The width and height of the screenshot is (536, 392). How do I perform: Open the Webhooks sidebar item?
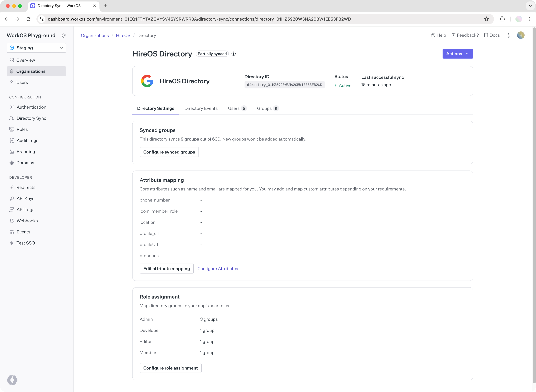click(27, 221)
